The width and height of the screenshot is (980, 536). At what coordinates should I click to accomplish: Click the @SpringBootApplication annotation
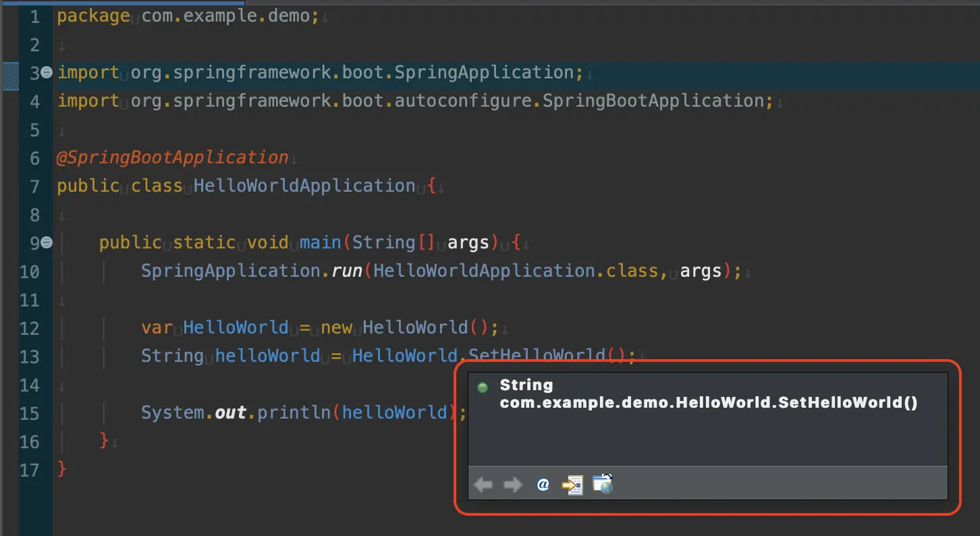tap(172, 157)
